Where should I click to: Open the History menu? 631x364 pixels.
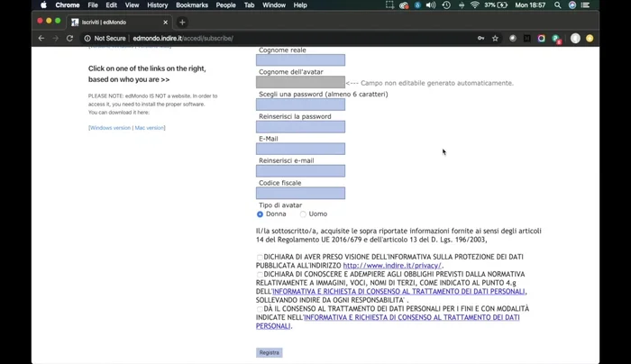click(x=157, y=5)
